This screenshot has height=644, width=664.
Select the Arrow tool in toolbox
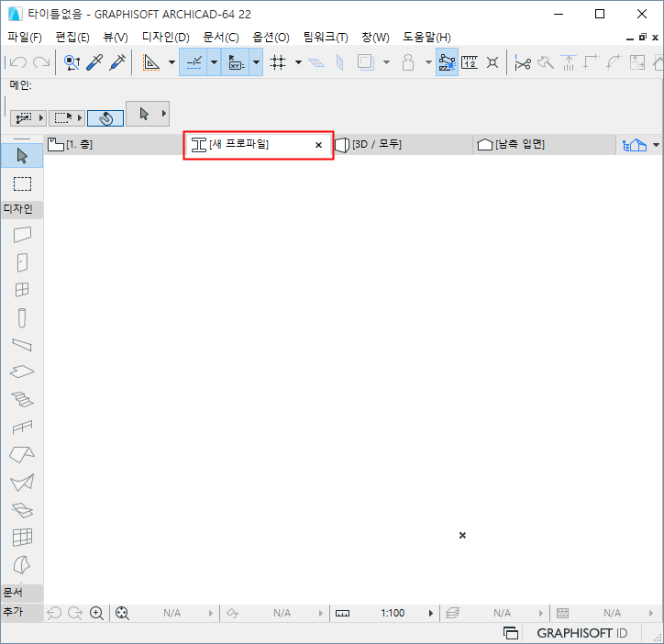pos(22,156)
